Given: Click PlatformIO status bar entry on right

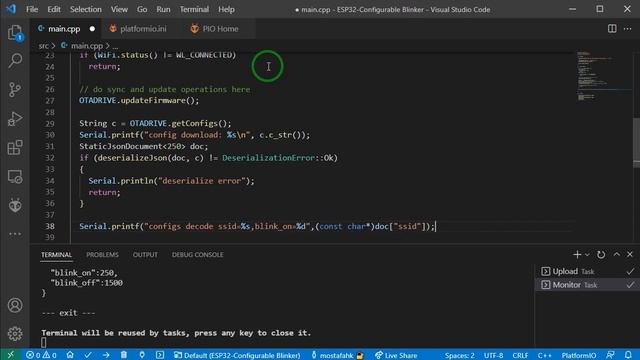Looking at the screenshot, I should coord(578,355).
